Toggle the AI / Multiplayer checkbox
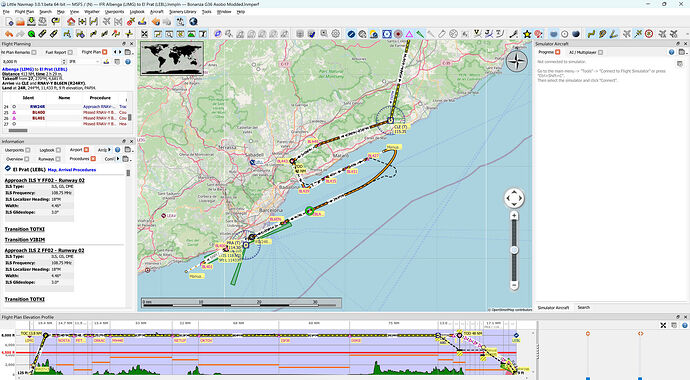 click(601, 52)
